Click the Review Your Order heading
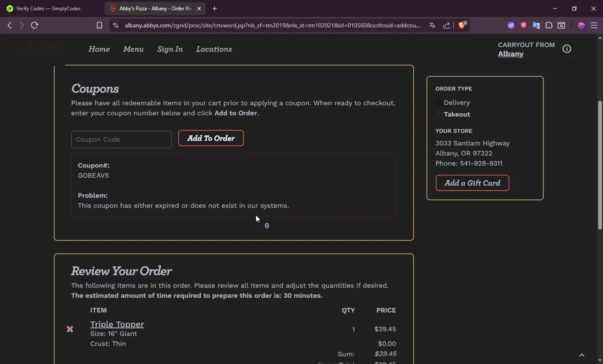 (x=121, y=271)
